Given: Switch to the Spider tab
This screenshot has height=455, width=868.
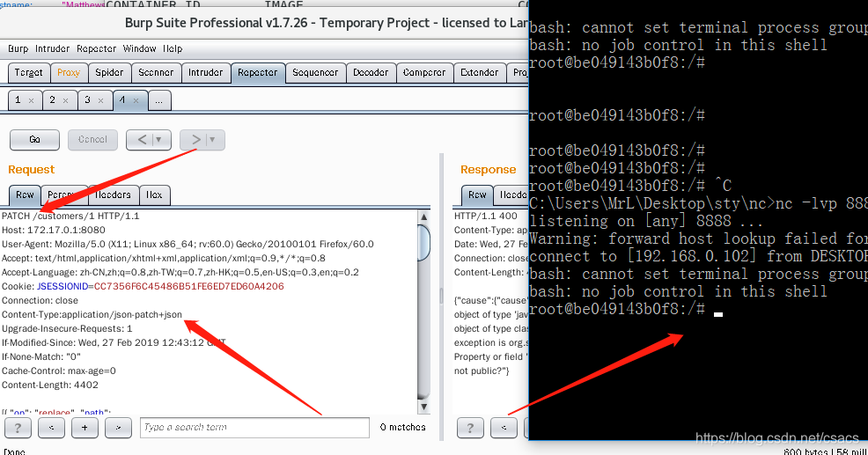Looking at the screenshot, I should (x=110, y=72).
